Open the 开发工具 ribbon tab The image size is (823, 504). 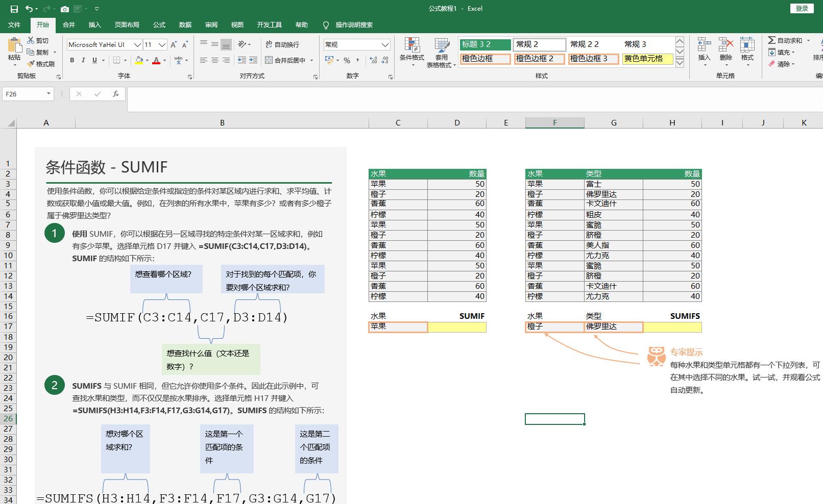click(x=270, y=24)
